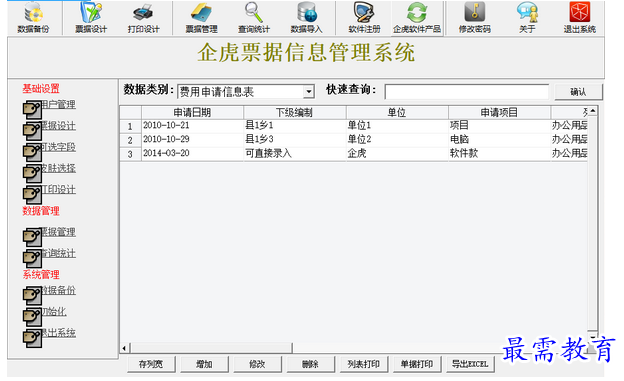Click tag icon beside sidebar 打印设计

[32, 194]
